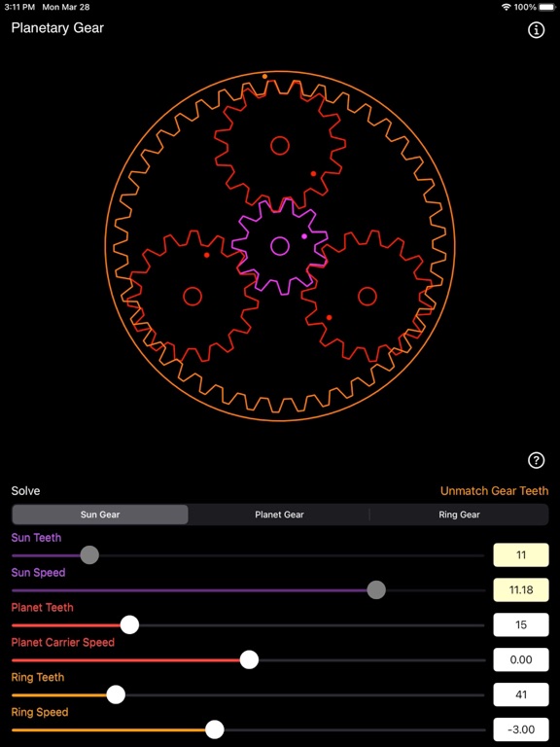Click the Sun Speed slider handle
560x747 pixels.
[376, 590]
